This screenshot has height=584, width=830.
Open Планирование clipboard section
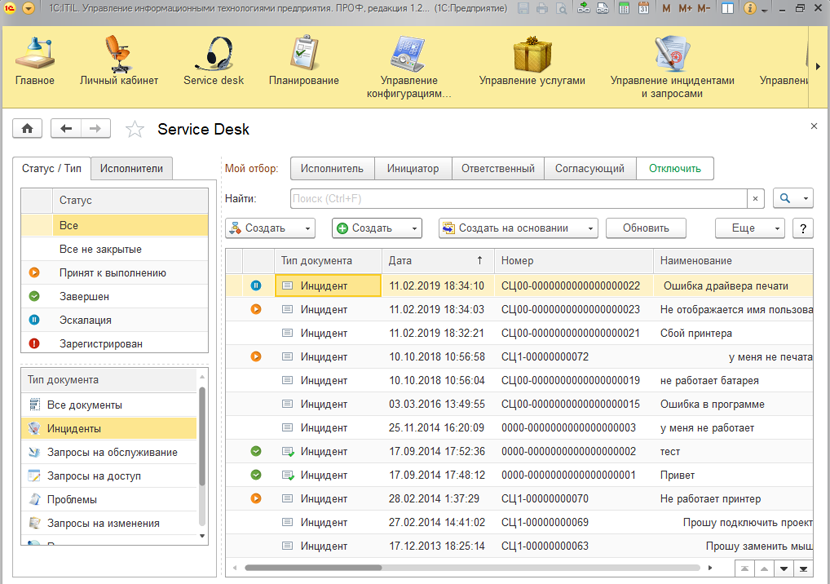coord(304,62)
